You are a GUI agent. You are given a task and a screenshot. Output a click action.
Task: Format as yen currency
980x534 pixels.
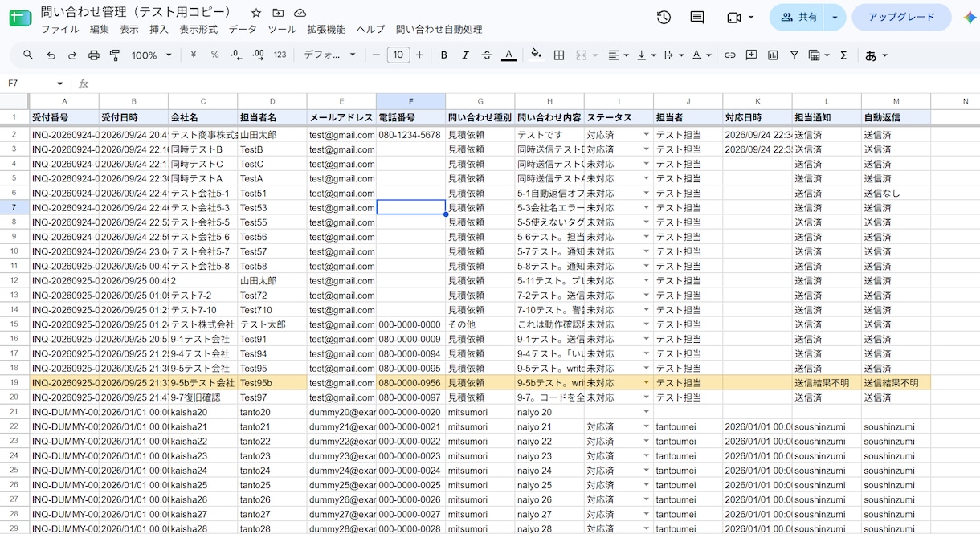point(194,55)
